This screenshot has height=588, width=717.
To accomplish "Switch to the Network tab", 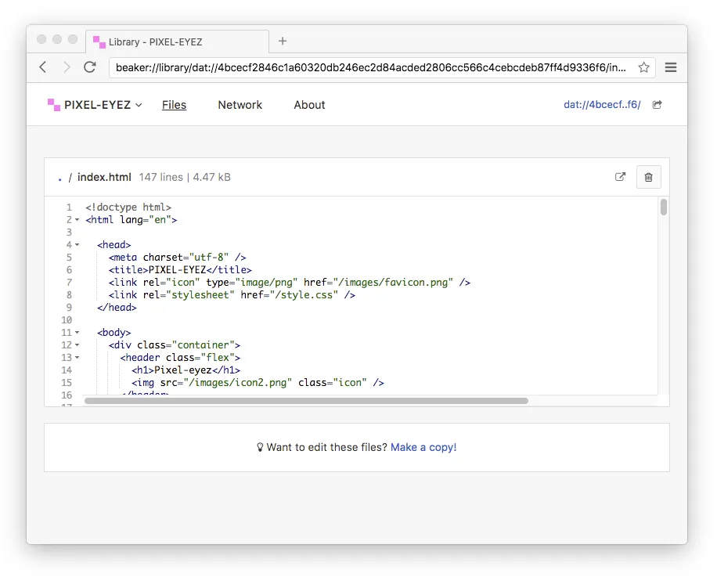I will (240, 105).
